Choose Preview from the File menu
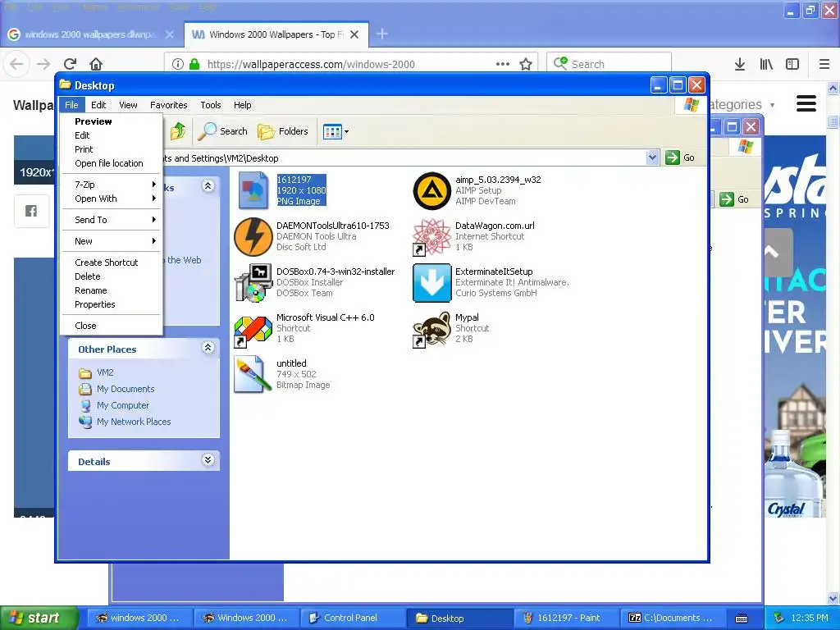This screenshot has width=840, height=630. point(112,121)
